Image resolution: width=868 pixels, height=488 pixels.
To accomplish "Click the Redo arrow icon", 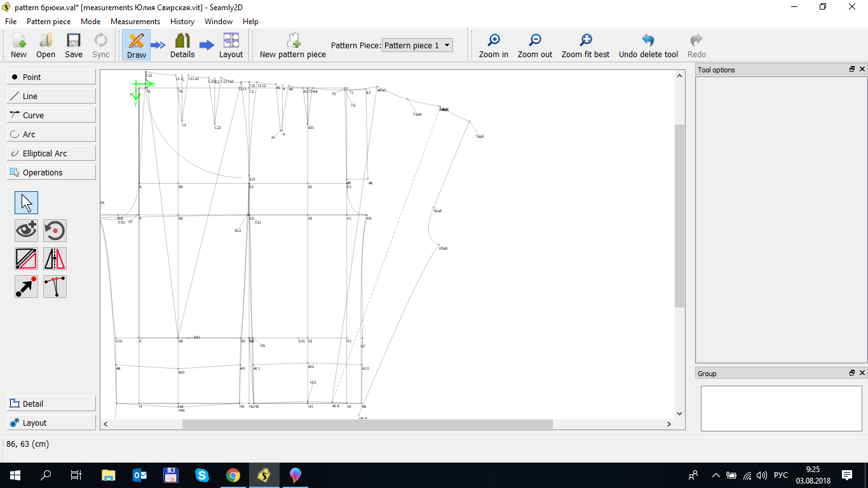I will coord(696,45).
